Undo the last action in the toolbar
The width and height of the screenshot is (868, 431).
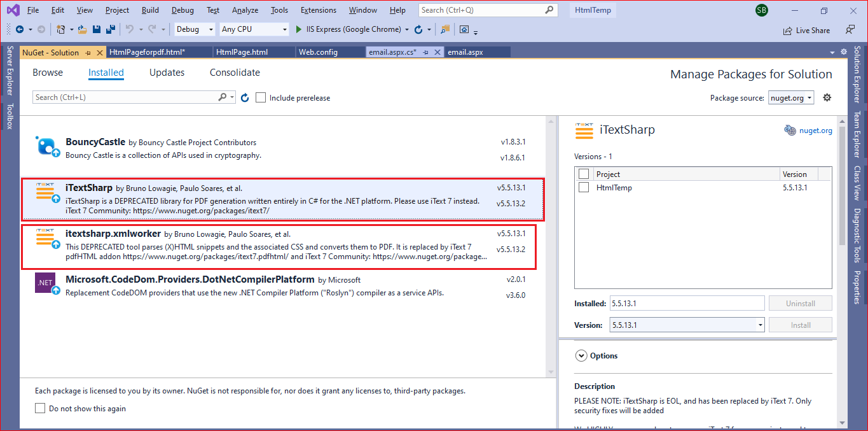click(130, 29)
